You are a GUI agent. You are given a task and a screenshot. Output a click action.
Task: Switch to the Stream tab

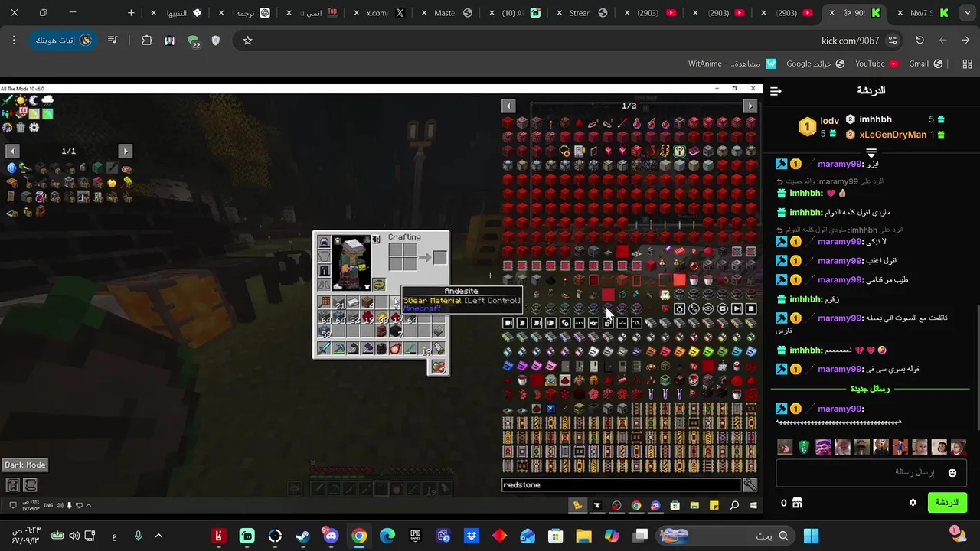click(x=587, y=13)
